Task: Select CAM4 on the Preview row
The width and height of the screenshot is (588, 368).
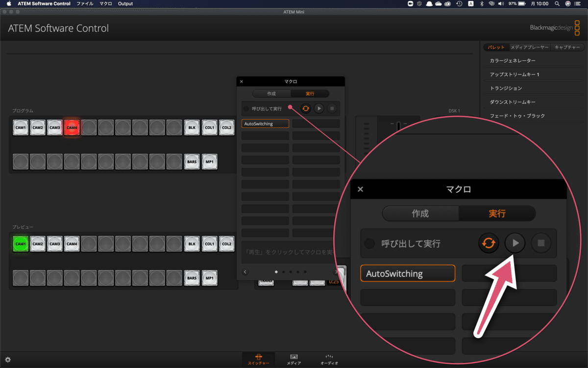Action: 72,244
